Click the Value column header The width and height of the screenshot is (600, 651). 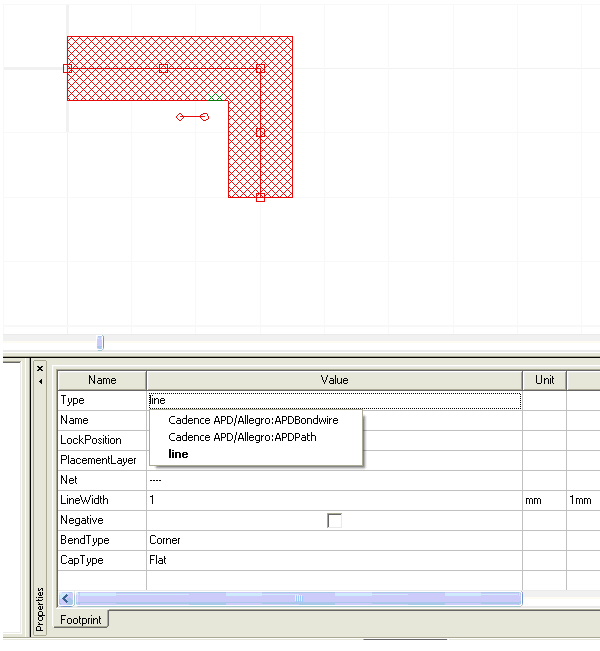[x=334, y=380]
